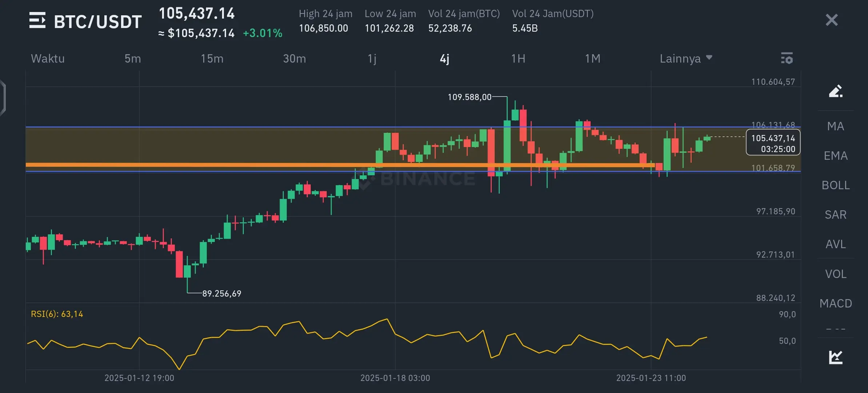Viewport: 868px width, 393px height.
Task: Close the fullscreen chart with X
Action: pyautogui.click(x=831, y=20)
